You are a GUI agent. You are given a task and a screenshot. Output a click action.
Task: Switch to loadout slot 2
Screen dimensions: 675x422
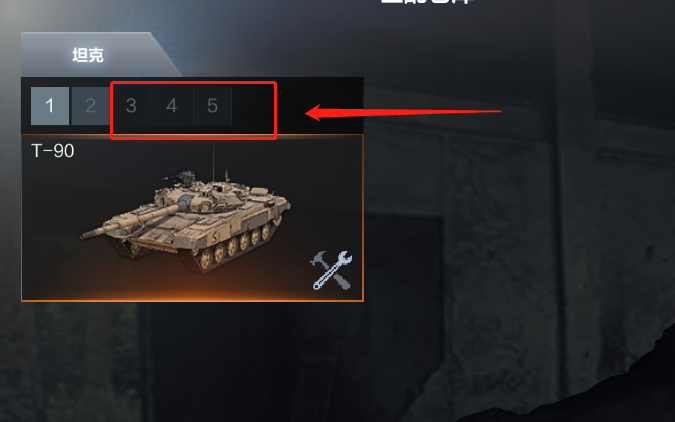click(90, 106)
